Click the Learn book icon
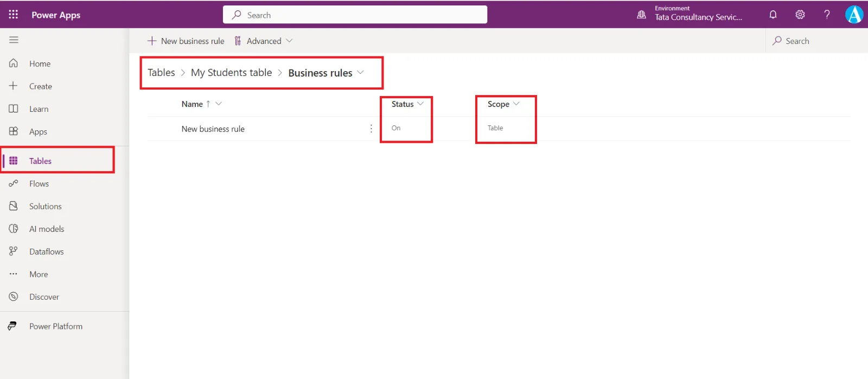The height and width of the screenshot is (379, 868). [14, 109]
